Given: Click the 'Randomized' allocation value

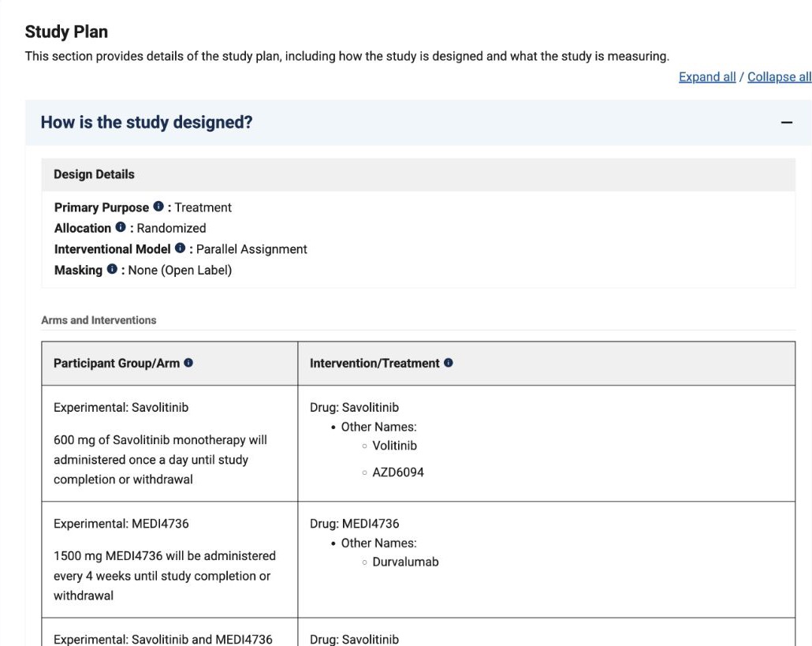Looking at the screenshot, I should (171, 228).
